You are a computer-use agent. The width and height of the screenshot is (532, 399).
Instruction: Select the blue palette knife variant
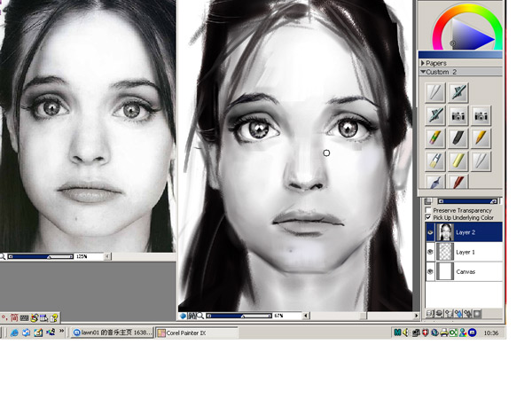pyautogui.click(x=435, y=182)
